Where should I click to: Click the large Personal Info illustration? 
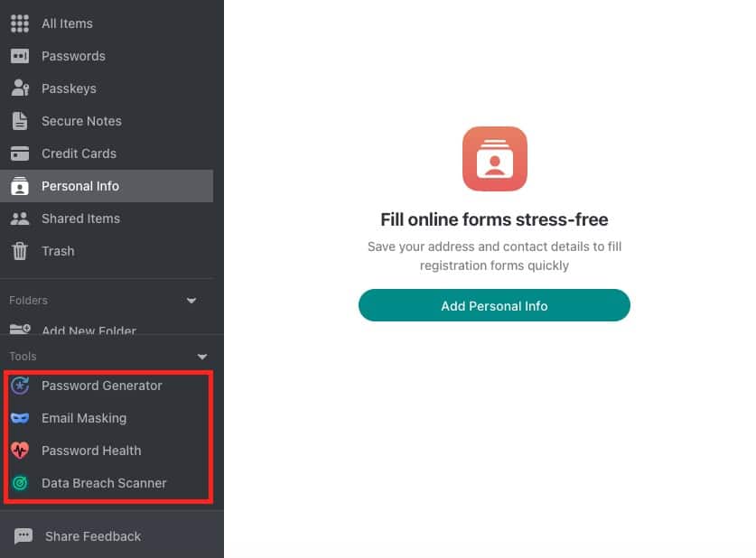495,159
